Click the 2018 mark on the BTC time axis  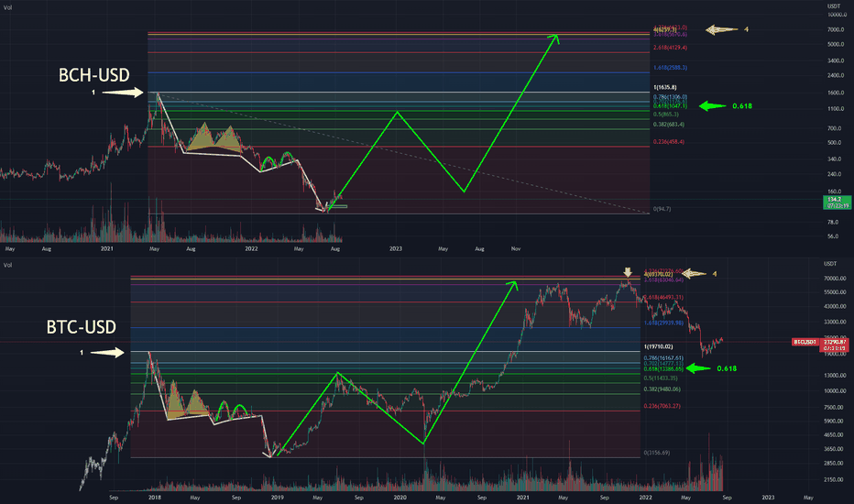tap(154, 498)
